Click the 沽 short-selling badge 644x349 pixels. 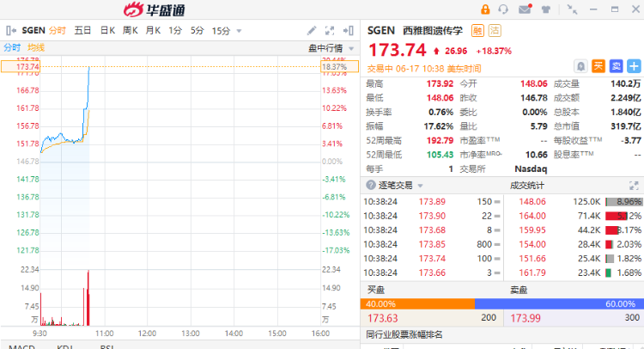click(495, 30)
